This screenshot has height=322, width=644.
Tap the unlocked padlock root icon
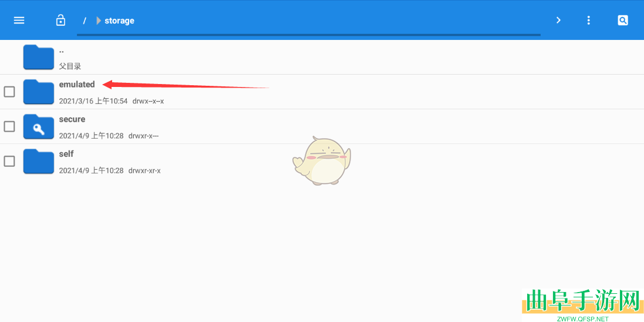61,20
